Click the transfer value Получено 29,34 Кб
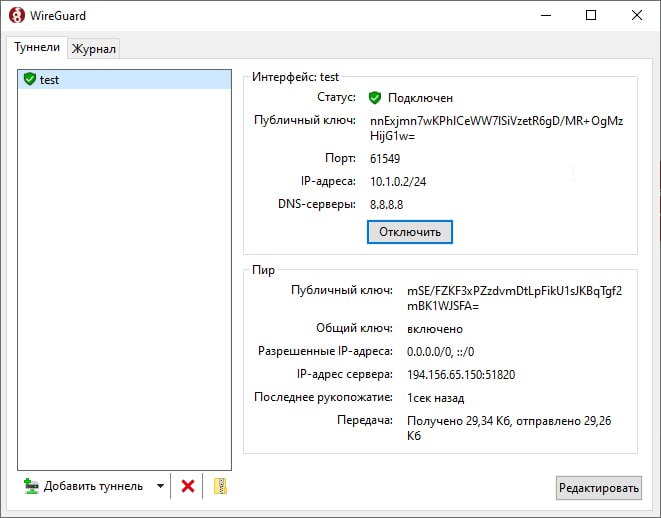This screenshot has width=661, height=518. 509,428
